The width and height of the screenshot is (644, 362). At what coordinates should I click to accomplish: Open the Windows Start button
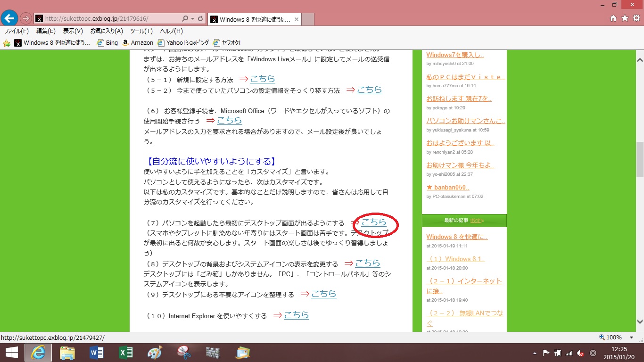11,353
